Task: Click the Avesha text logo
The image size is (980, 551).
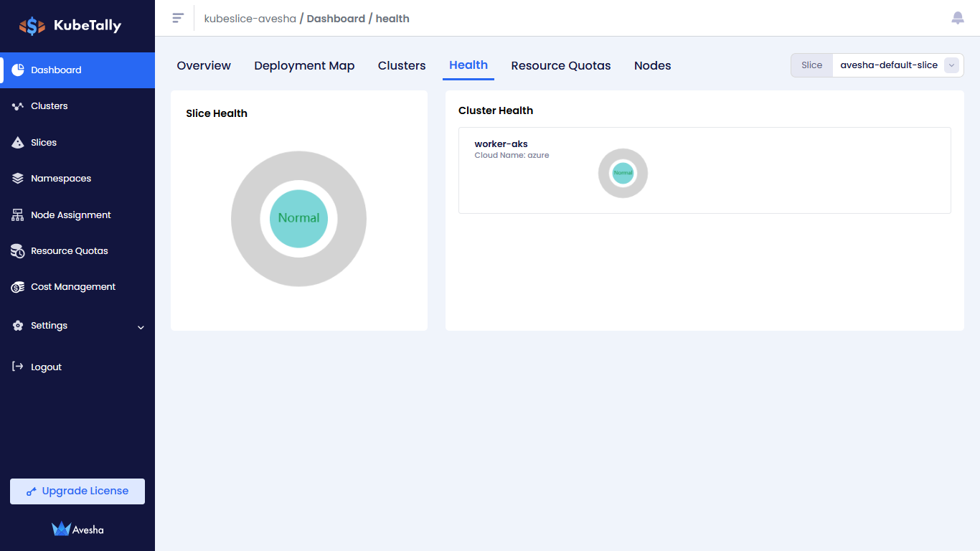Action: point(88,530)
